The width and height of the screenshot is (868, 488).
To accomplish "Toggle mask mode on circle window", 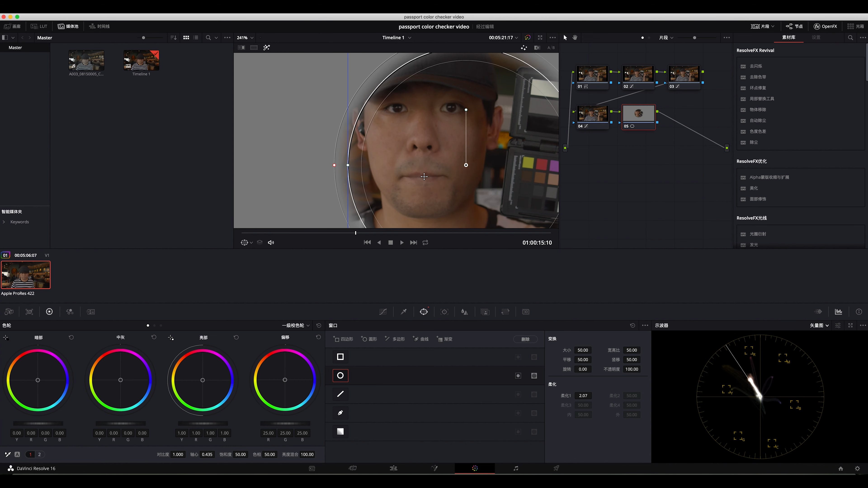I will [534, 375].
